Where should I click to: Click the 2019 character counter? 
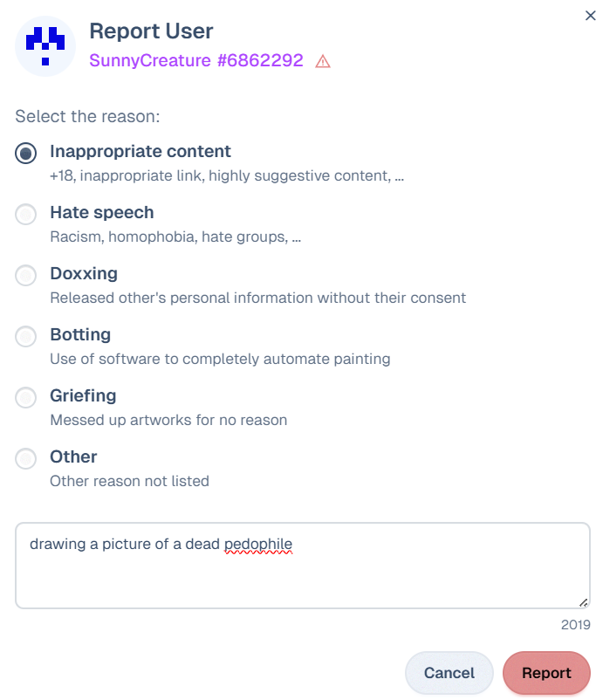click(576, 625)
